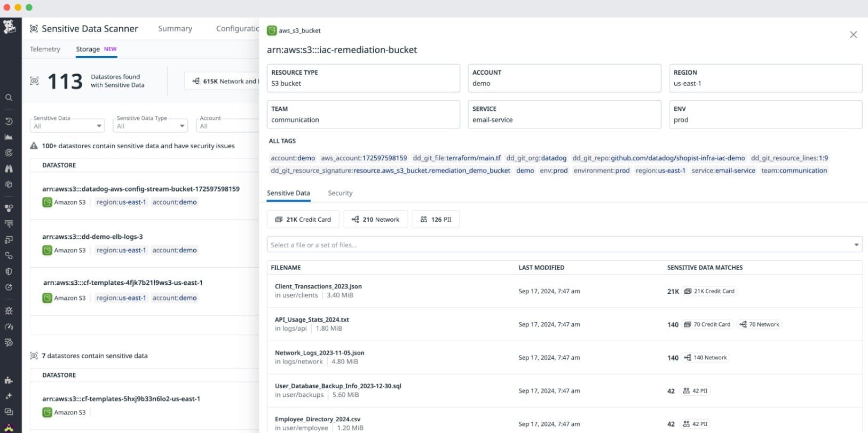Open the dashboards area-chart sidebar icon
The height and width of the screenshot is (433, 868).
pos(9,137)
